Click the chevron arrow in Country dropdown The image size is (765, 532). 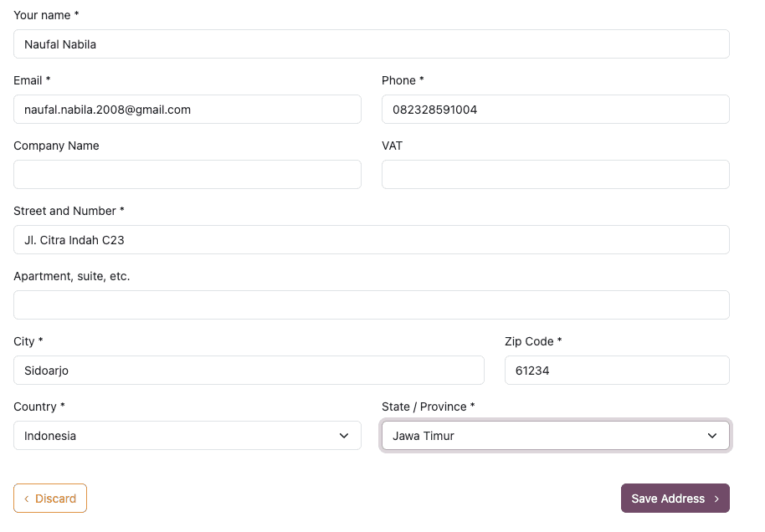click(344, 436)
